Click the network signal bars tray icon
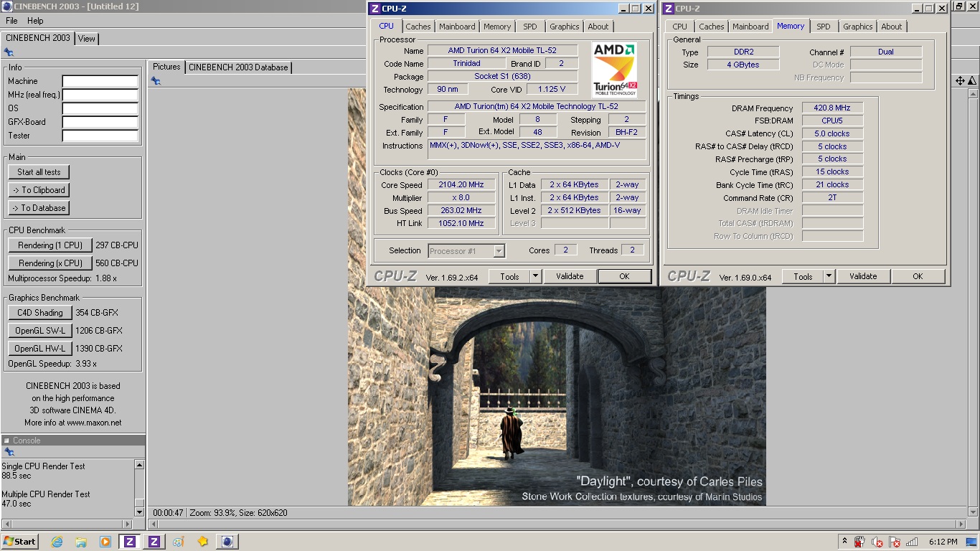Image resolution: width=980 pixels, height=551 pixels. click(912, 542)
